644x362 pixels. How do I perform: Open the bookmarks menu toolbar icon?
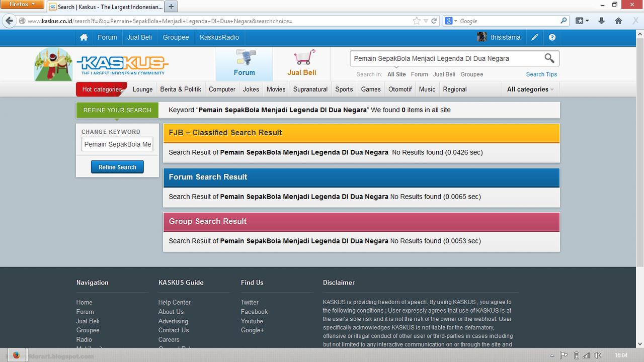point(582,21)
